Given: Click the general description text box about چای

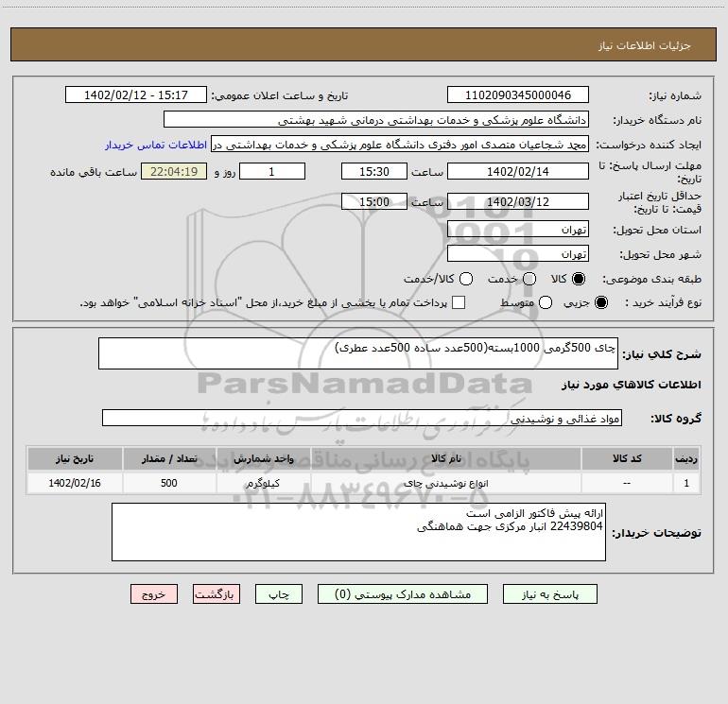Looking at the screenshot, I should (x=358, y=353).
